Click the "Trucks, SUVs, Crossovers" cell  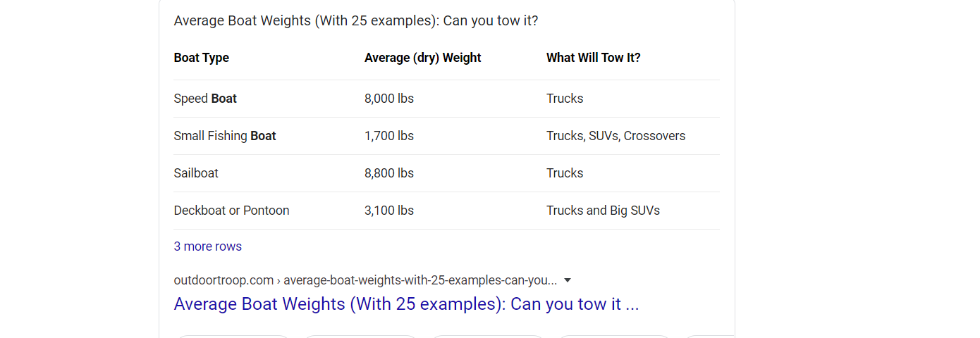tap(615, 136)
